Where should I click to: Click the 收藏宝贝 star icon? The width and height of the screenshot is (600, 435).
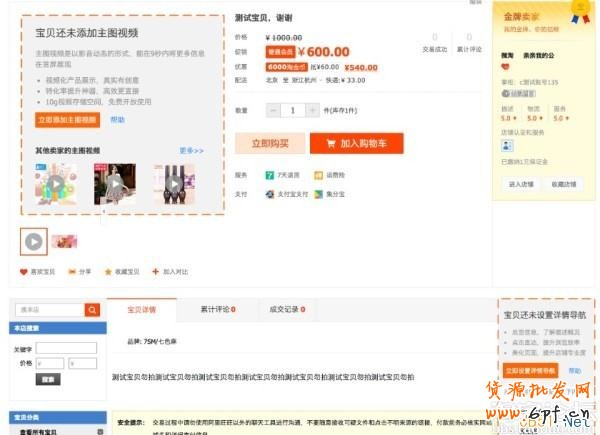click(x=108, y=271)
